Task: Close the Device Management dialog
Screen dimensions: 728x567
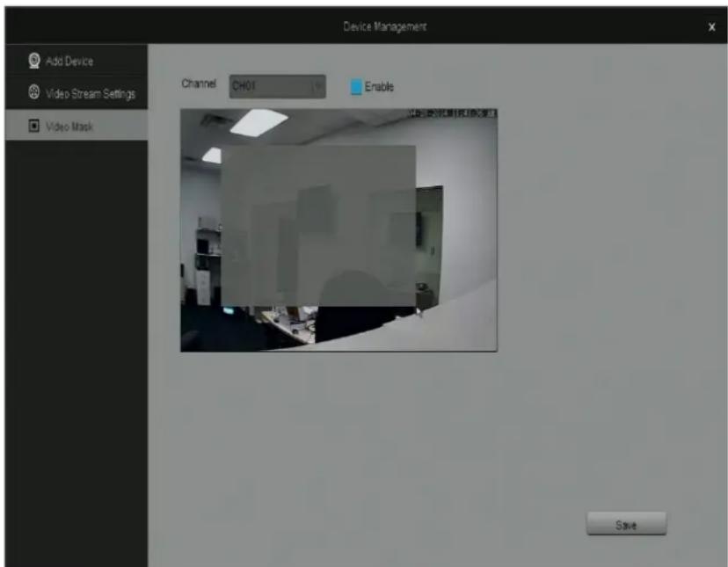Action: pos(712,27)
